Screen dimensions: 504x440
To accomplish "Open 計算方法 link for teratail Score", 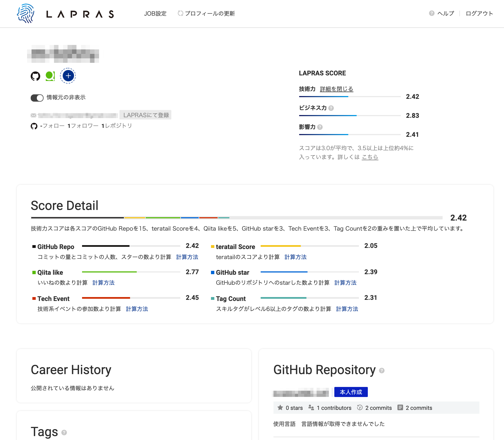I will 296,257.
